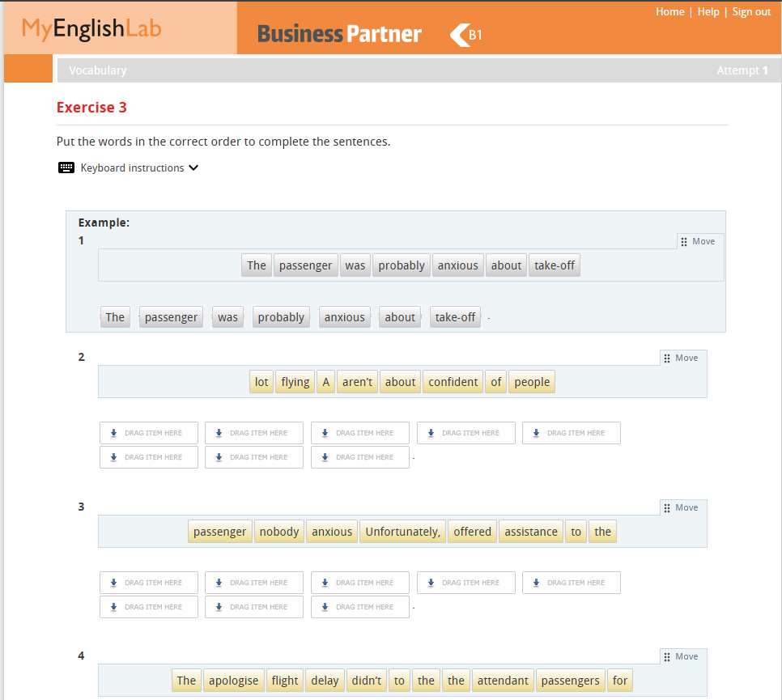782x700 pixels.
Task: Select the Vocabulary tab label
Action: pos(98,70)
